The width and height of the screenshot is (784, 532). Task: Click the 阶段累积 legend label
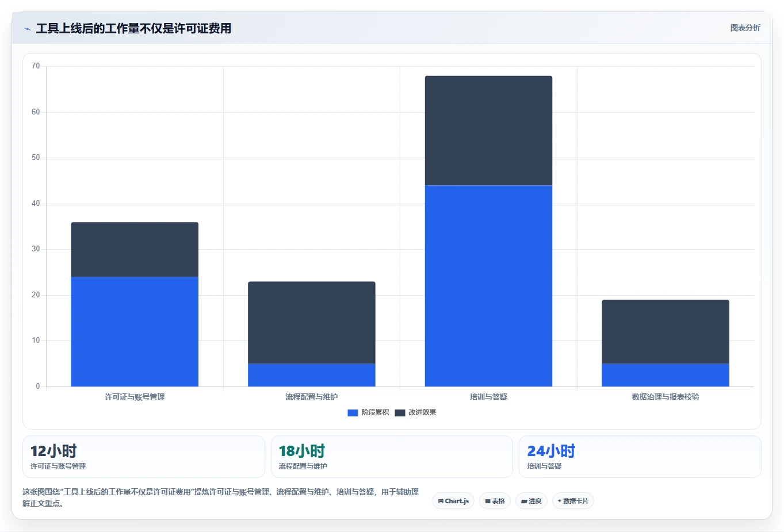coord(375,412)
